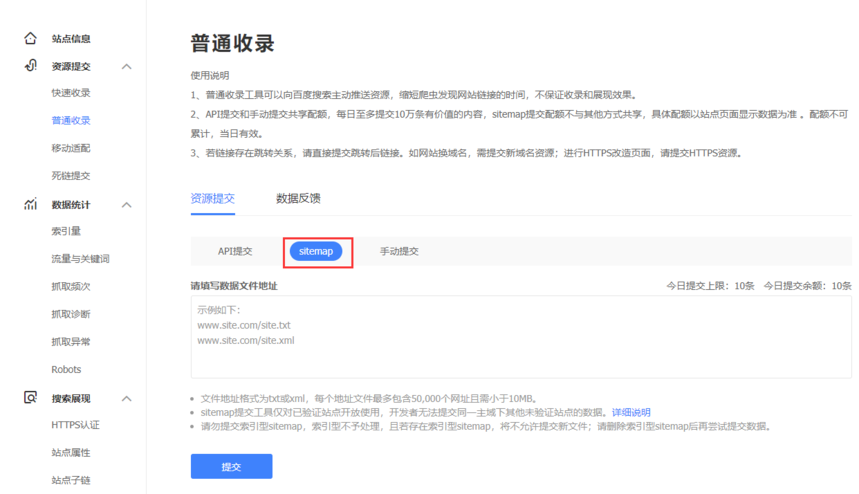The height and width of the screenshot is (494, 859).
Task: Collapse the 数据统计 section chevron
Action: 127,205
